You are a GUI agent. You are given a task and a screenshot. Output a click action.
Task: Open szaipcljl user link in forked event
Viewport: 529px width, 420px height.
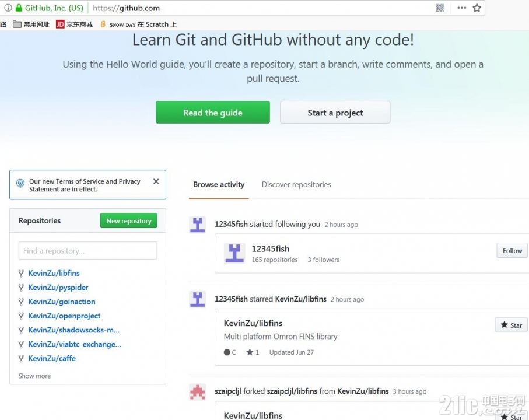click(228, 391)
